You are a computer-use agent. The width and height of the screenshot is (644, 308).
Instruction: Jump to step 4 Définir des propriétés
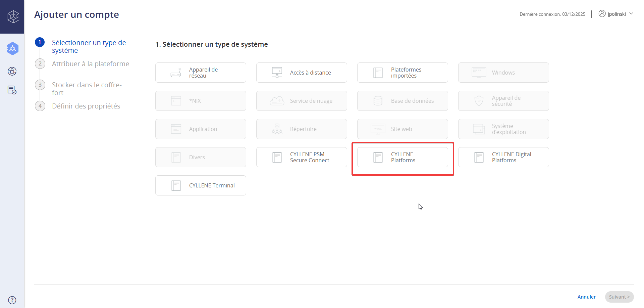[x=86, y=106]
